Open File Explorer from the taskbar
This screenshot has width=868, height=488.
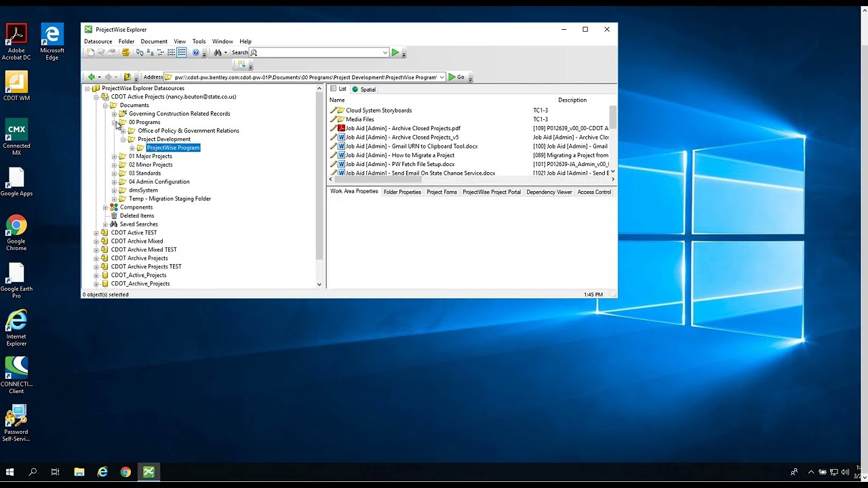pyautogui.click(x=79, y=472)
